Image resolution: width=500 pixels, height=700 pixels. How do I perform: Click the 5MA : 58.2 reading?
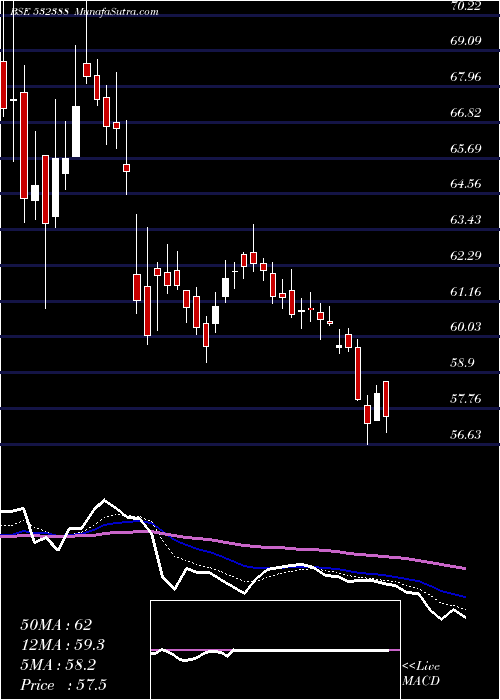pyautogui.click(x=58, y=665)
